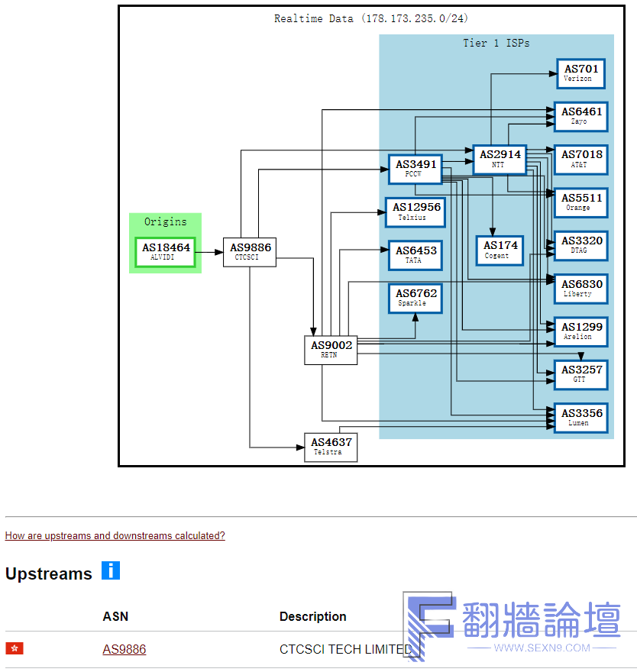The image size is (637, 672).
Task: Select the AS701 Verizon node
Action: 580,74
